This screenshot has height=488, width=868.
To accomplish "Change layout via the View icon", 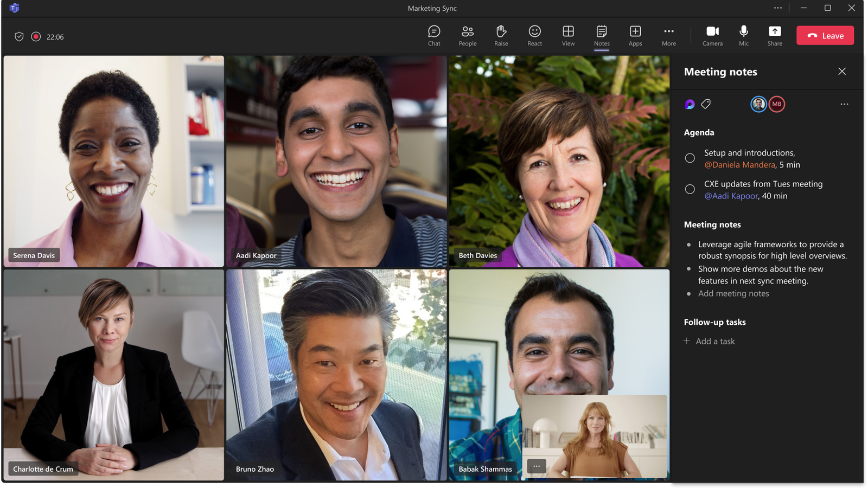I will [568, 35].
